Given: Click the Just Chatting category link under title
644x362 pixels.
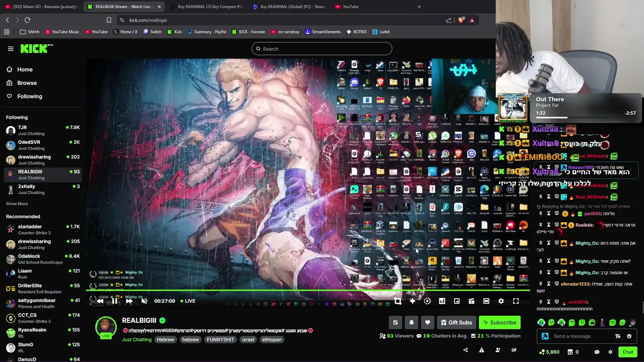Looking at the screenshot, I should 136,339.
